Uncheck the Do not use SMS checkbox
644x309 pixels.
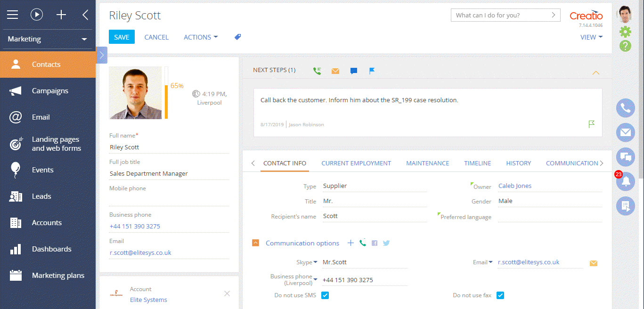325,295
